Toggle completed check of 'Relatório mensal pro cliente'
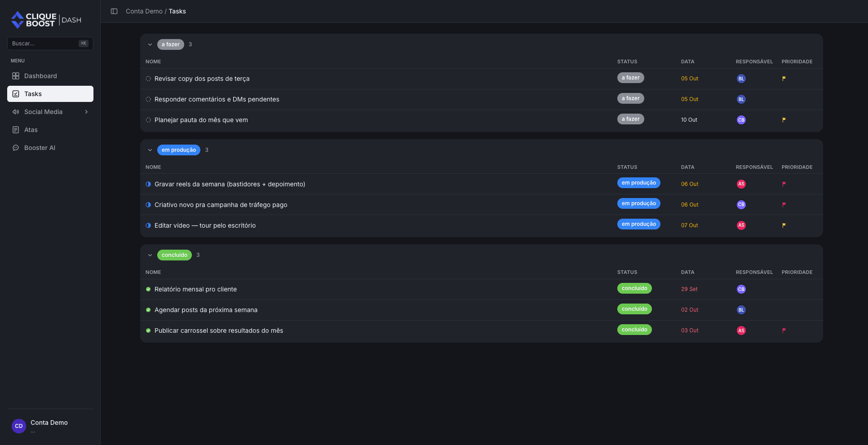Screen dimensions: 868x445 pos(148,289)
